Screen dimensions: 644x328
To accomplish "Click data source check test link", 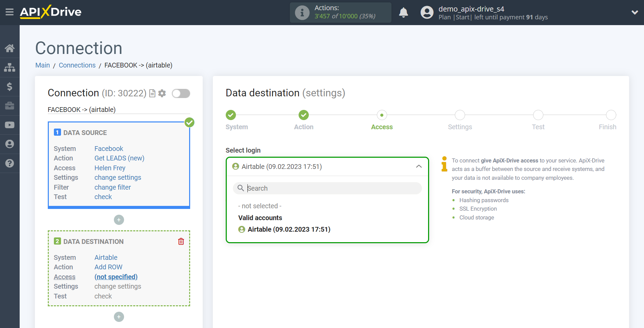I will 103,197.
